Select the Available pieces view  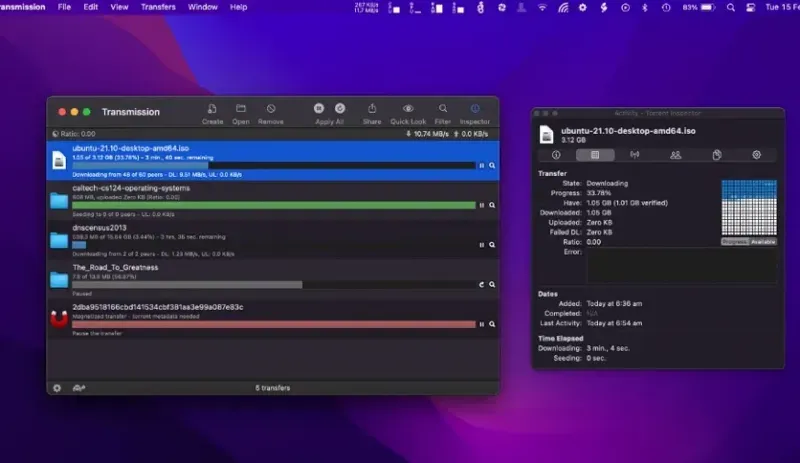coord(763,241)
